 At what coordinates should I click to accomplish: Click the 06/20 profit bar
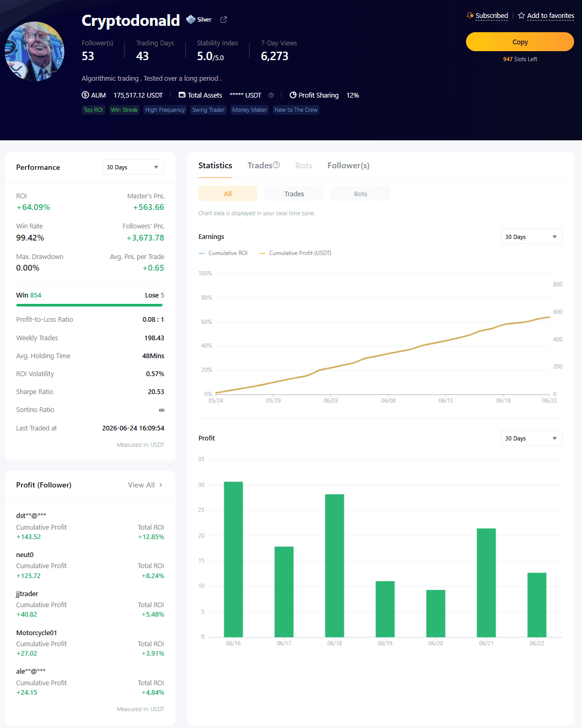pyautogui.click(x=436, y=613)
